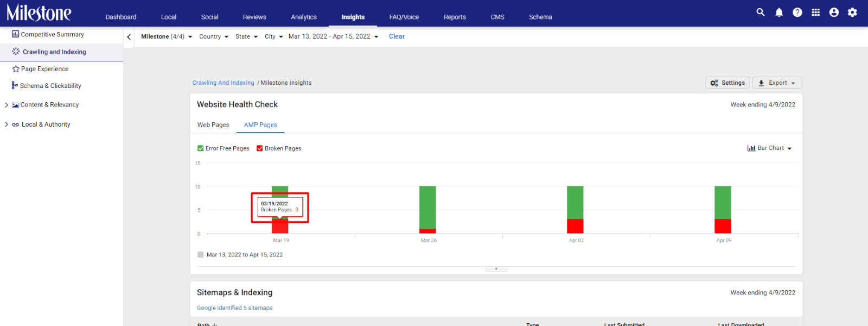The height and width of the screenshot is (326, 868).
Task: Open the search icon in top bar
Action: 761,12
